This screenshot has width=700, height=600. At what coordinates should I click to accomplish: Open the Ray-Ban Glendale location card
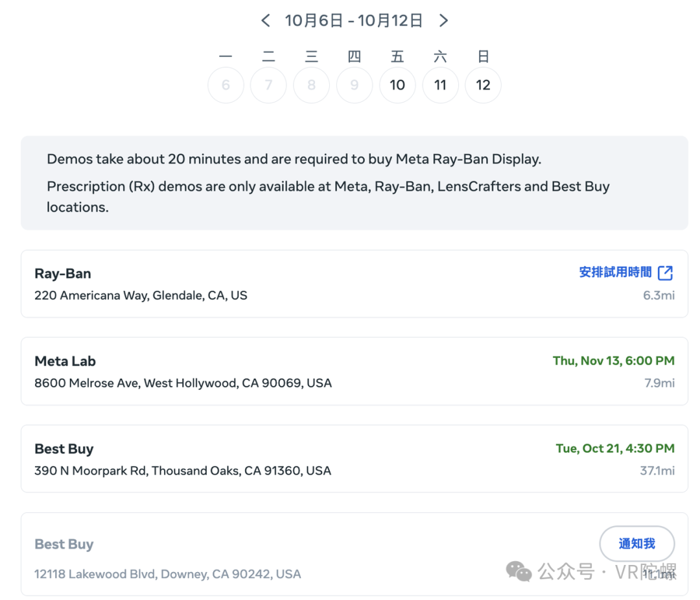[x=259, y=284]
